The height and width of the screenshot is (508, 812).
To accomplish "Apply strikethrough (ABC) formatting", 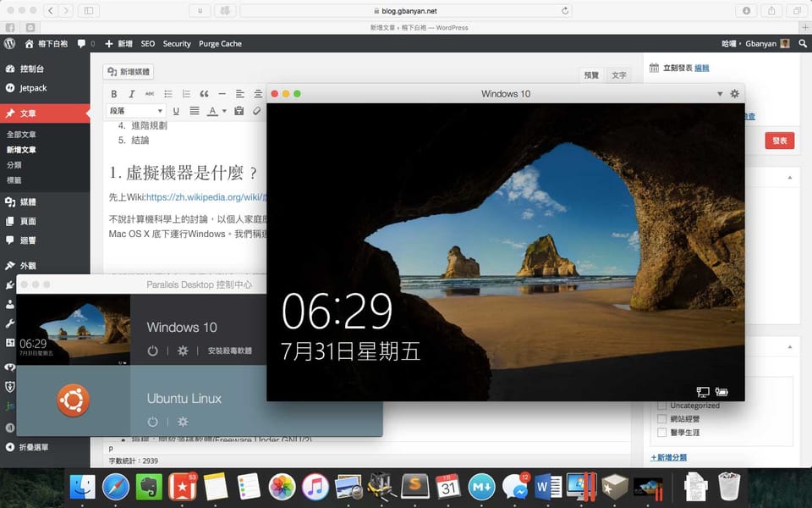I will click(150, 94).
